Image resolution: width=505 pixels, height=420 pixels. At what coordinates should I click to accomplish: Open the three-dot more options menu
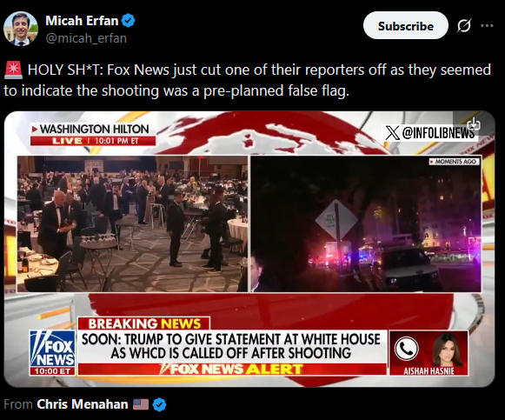click(x=487, y=26)
